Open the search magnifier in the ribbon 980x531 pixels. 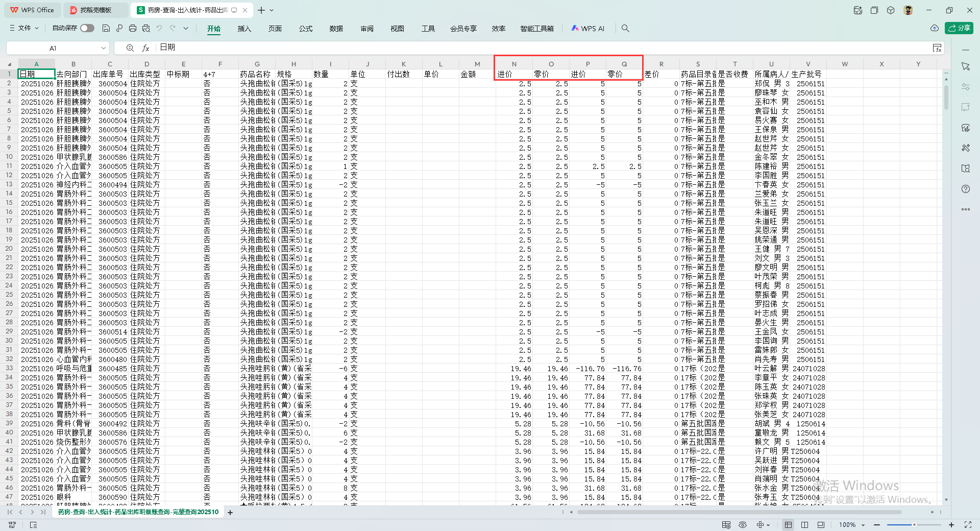tap(625, 29)
